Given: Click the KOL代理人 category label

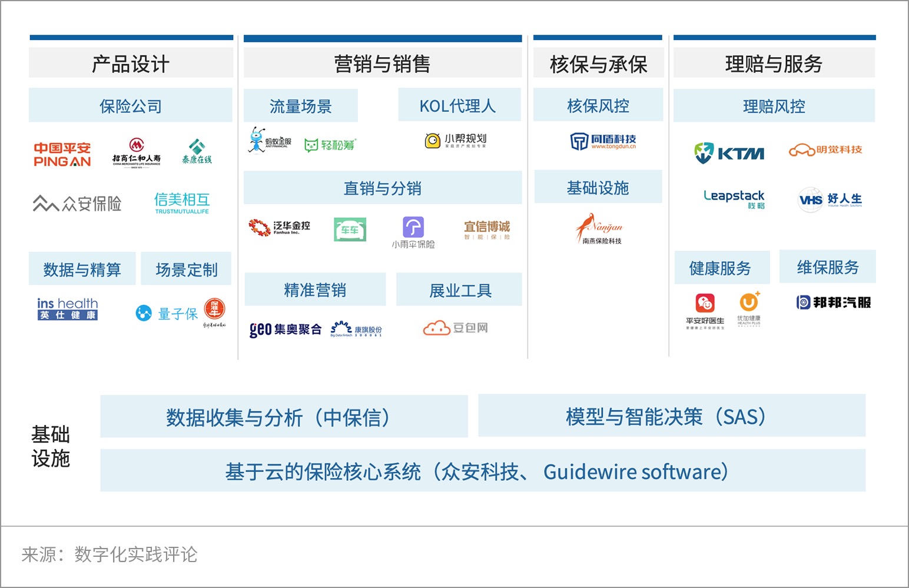Looking at the screenshot, I should [x=460, y=105].
